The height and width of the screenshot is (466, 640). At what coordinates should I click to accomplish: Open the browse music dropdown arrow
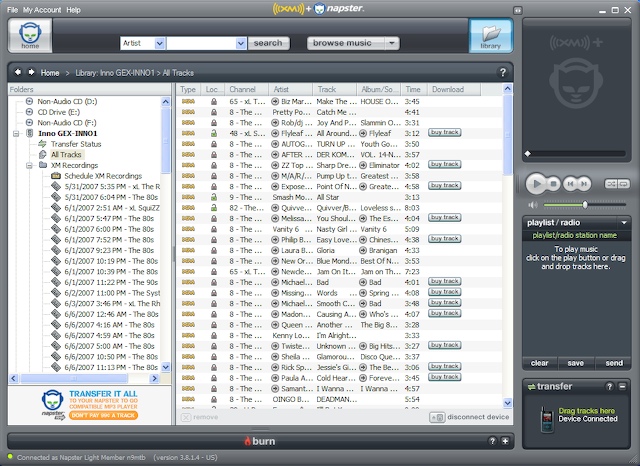(392, 43)
